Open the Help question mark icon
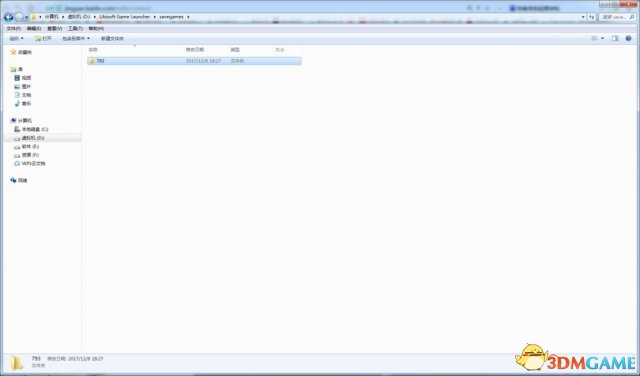This screenshot has height=376, width=640. click(x=628, y=38)
